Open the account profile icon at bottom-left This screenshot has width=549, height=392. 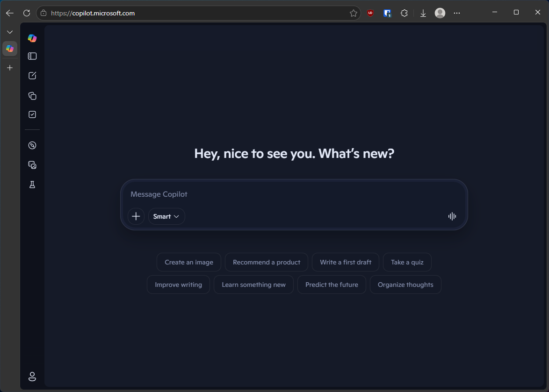[32, 376]
